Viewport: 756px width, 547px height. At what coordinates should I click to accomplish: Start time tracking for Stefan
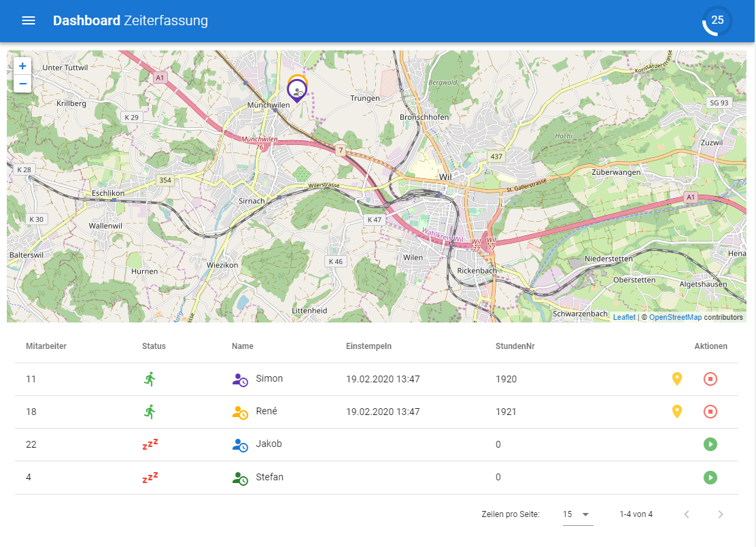[710, 478]
